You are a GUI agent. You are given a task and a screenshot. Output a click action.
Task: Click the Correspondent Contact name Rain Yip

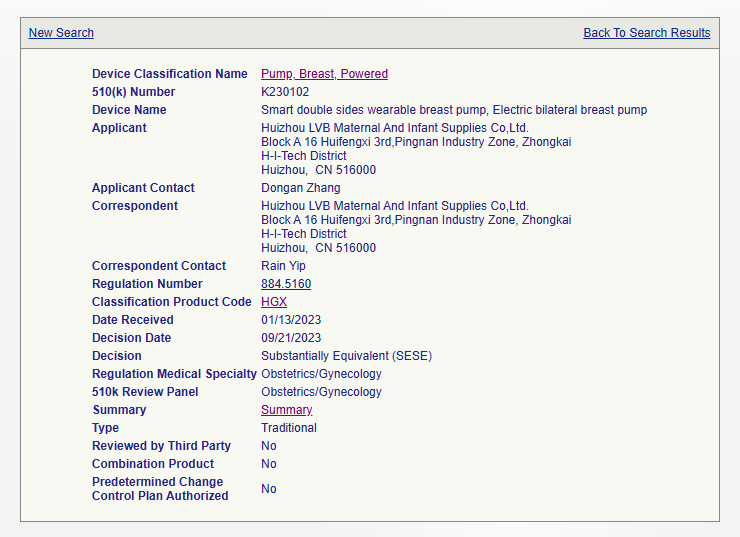[x=282, y=266]
